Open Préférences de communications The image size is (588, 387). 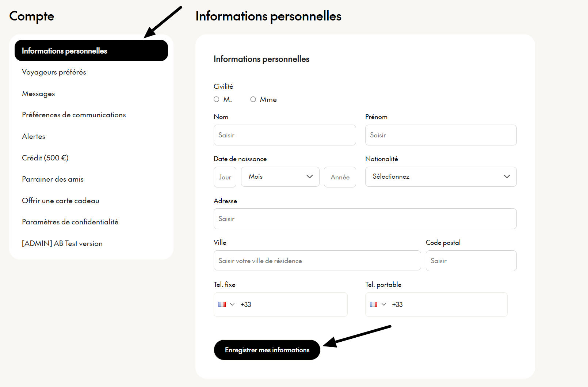tap(74, 115)
